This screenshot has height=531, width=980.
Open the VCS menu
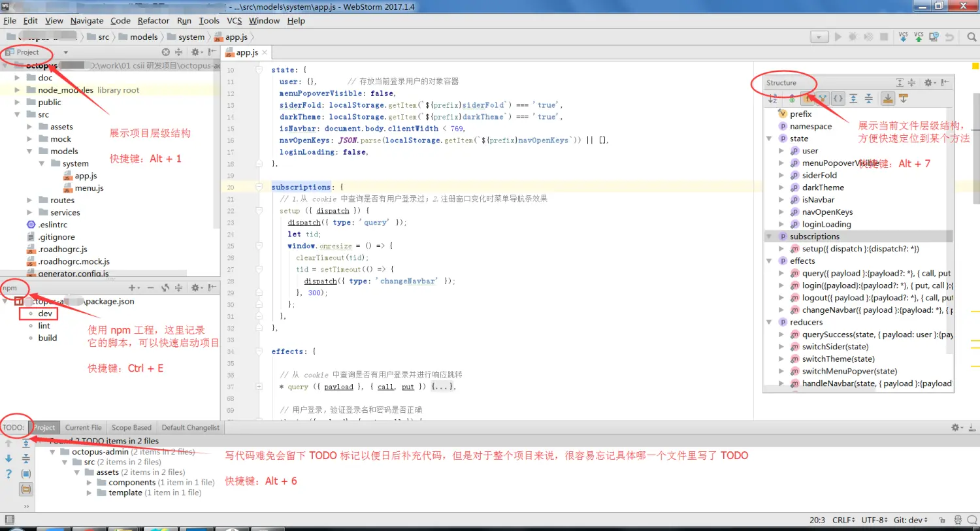235,21
